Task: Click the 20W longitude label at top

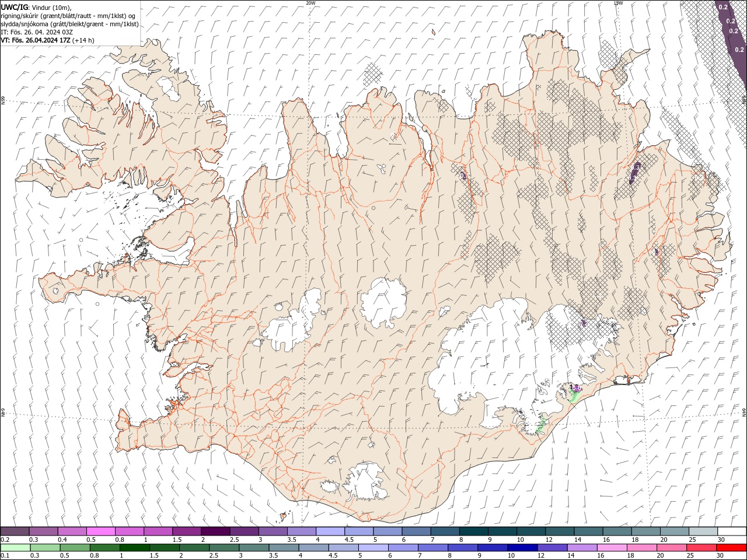Action: pos(310,3)
